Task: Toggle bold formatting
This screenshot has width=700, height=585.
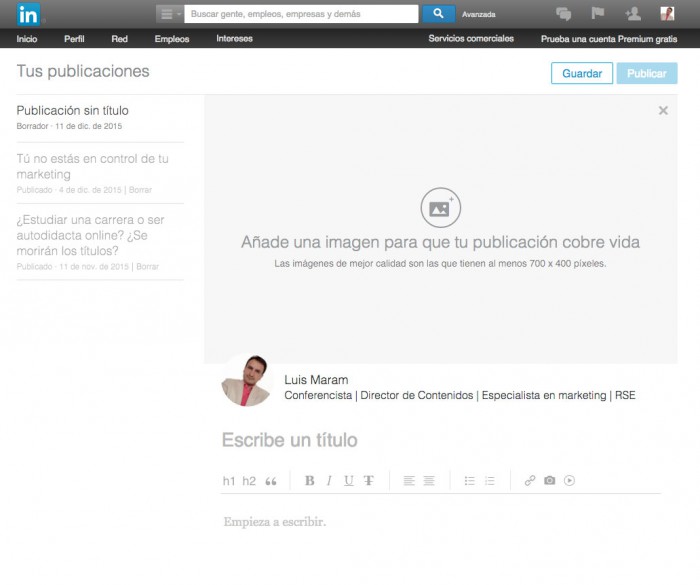Action: (x=309, y=481)
